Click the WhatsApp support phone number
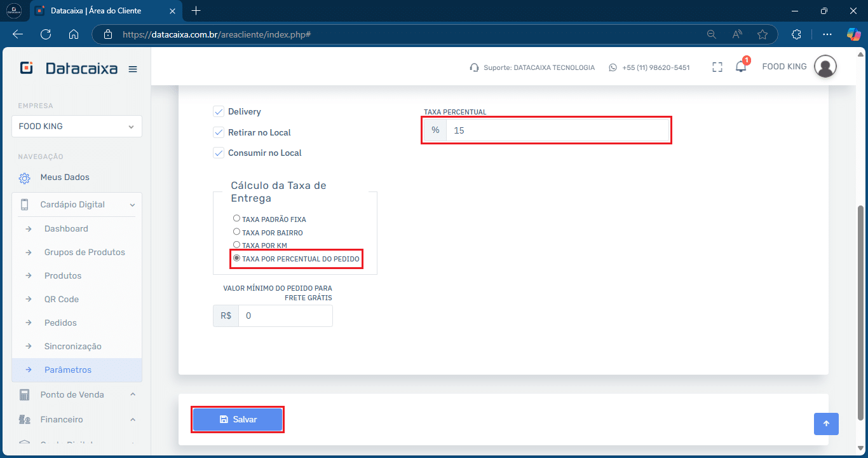868x458 pixels. point(656,67)
